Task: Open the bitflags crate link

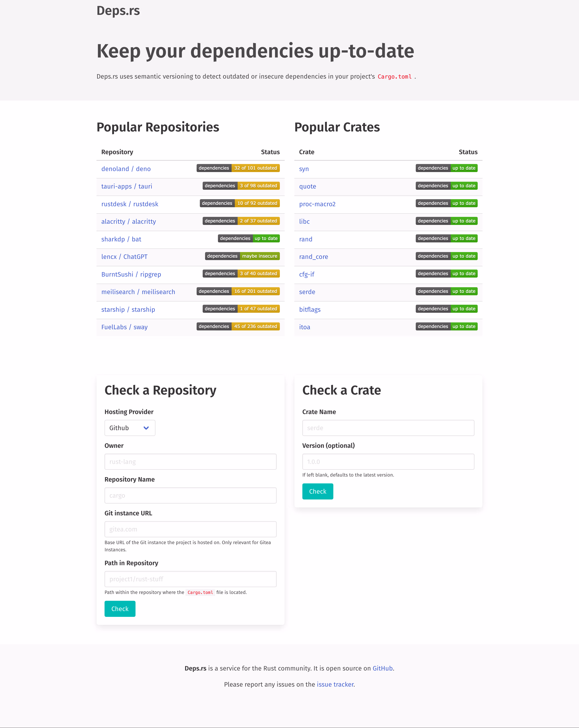Action: click(x=310, y=309)
